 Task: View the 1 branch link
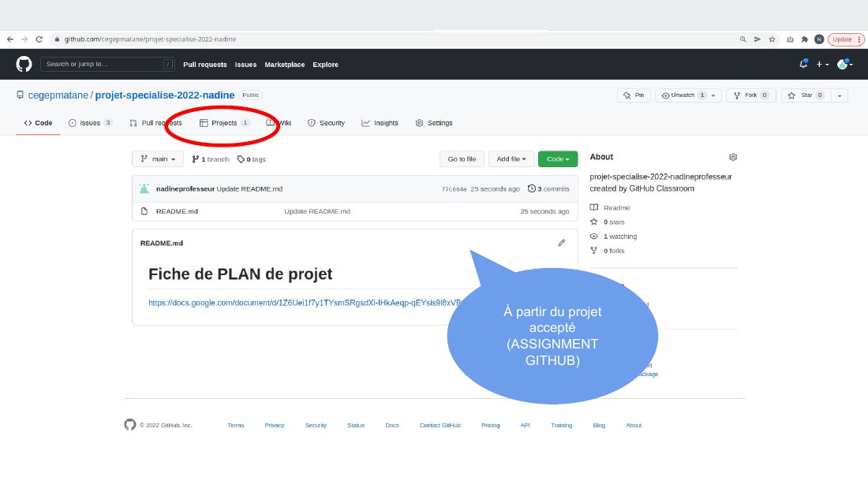pos(211,159)
